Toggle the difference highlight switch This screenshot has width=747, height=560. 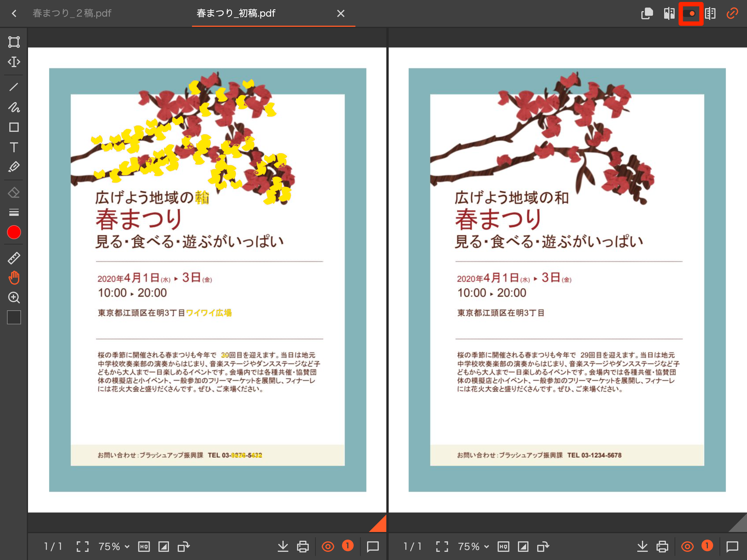click(x=691, y=13)
